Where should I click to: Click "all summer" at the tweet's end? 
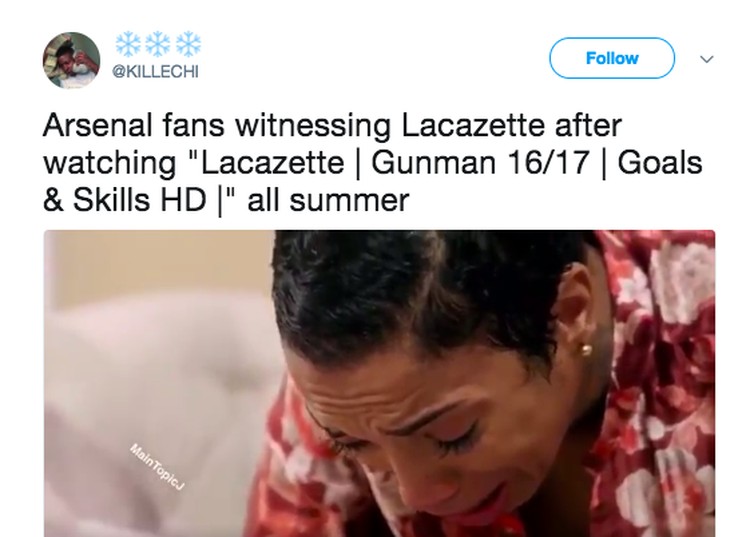click(x=328, y=201)
